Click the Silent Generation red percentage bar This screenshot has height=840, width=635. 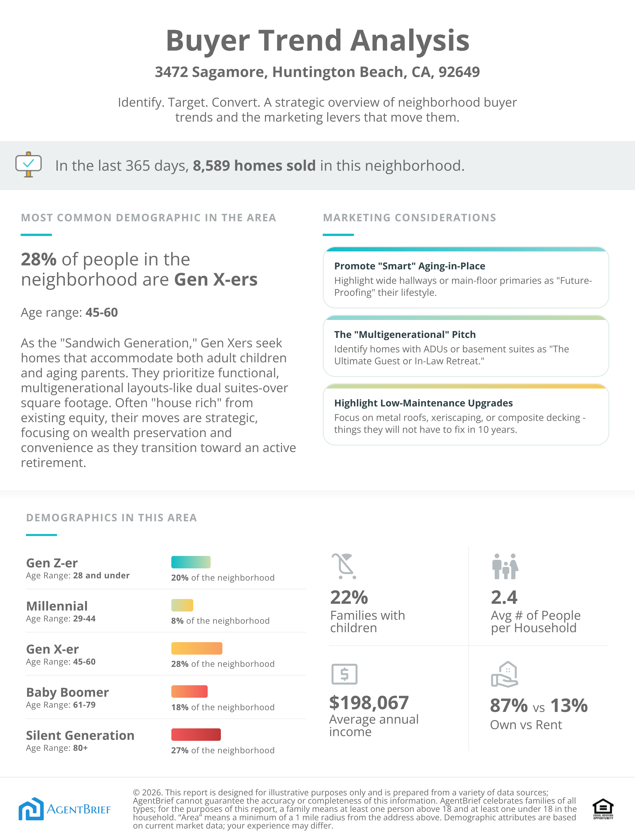tap(196, 734)
